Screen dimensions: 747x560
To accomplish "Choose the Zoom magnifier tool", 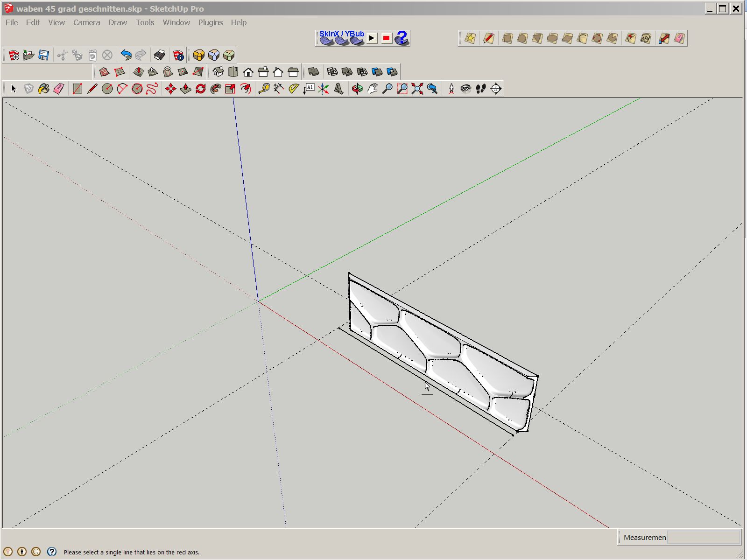I will point(387,89).
